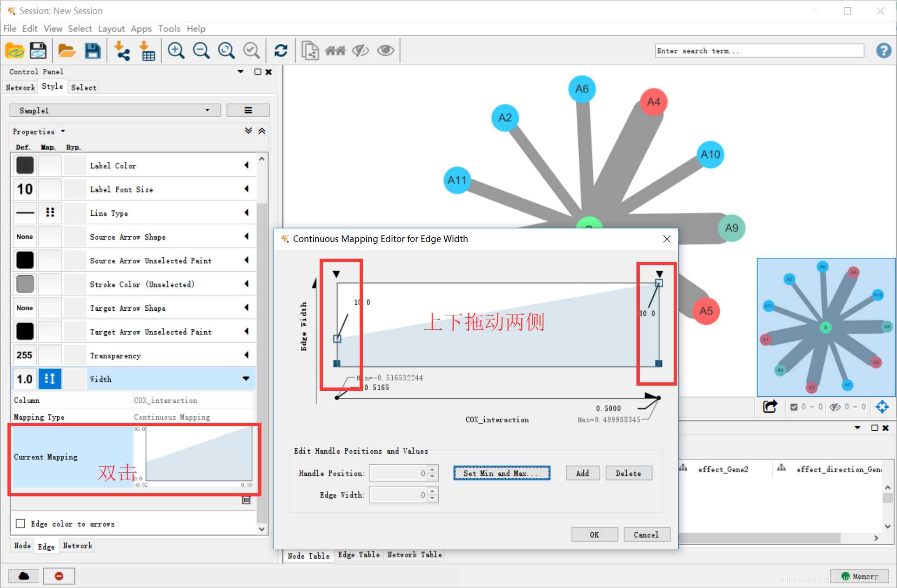Click Apply Preferred Layout refresh icon
This screenshot has height=588, width=897.
pos(281,50)
